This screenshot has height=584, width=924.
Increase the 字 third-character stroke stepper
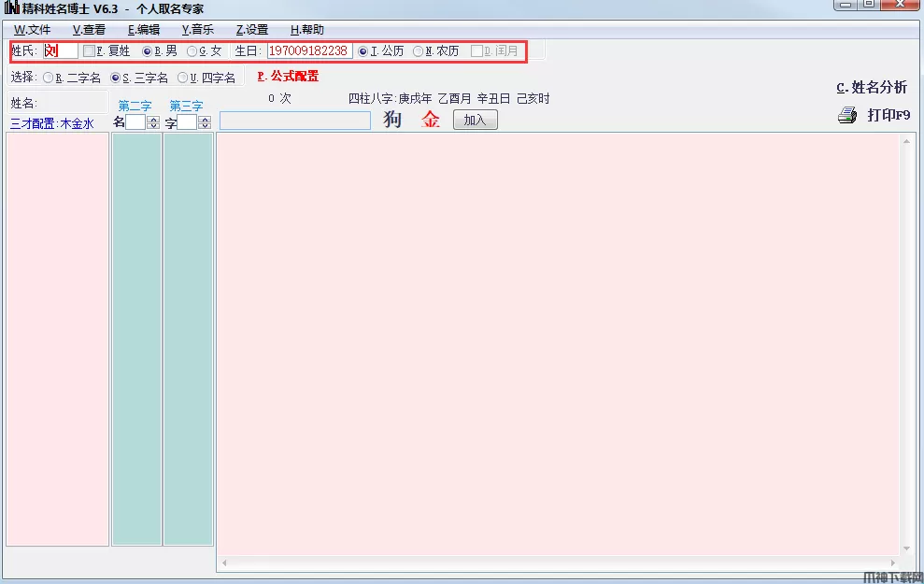click(205, 119)
